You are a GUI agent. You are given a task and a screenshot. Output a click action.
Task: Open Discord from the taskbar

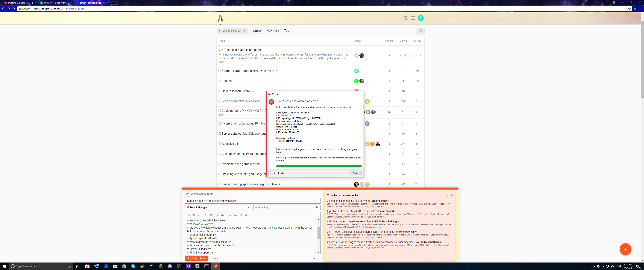click(x=170, y=266)
